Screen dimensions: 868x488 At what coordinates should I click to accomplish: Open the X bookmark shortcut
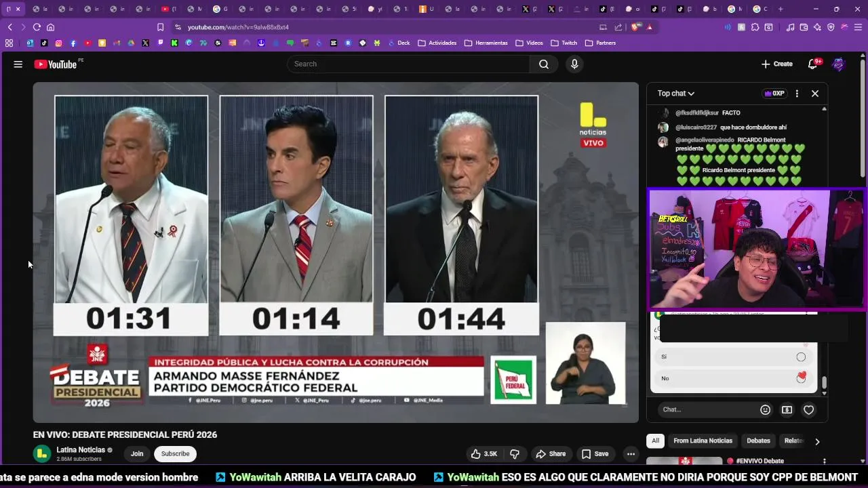click(x=145, y=43)
